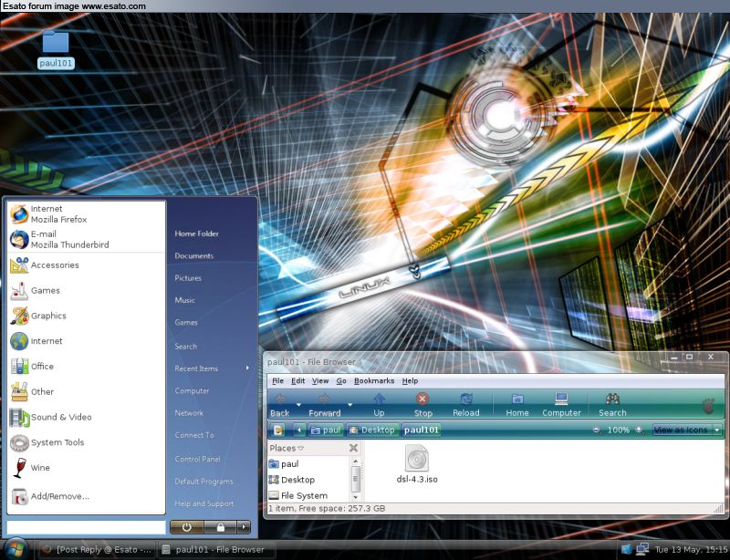Viewport: 730px width, 560px height.
Task: Expand the arrow next to lock button
Action: coord(244,527)
